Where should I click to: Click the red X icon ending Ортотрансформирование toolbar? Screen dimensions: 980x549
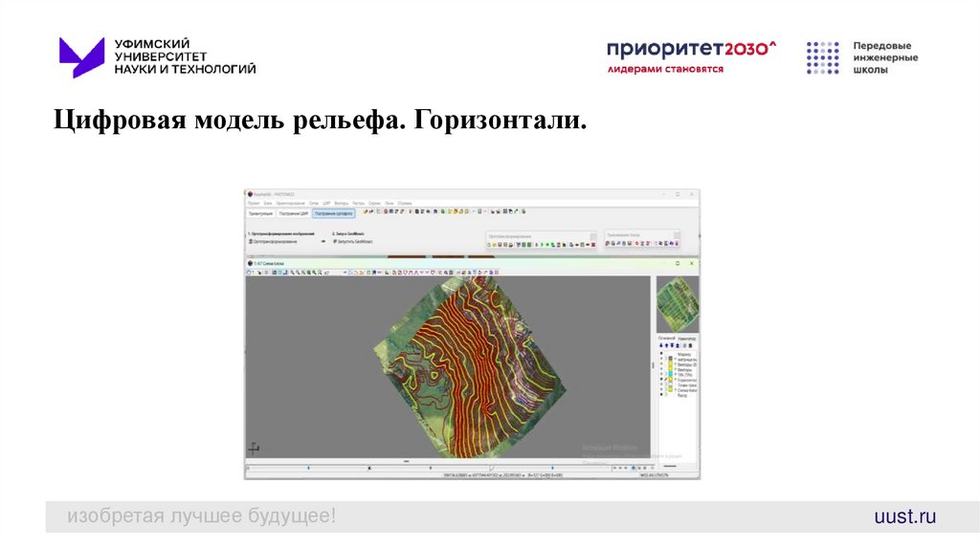click(593, 244)
